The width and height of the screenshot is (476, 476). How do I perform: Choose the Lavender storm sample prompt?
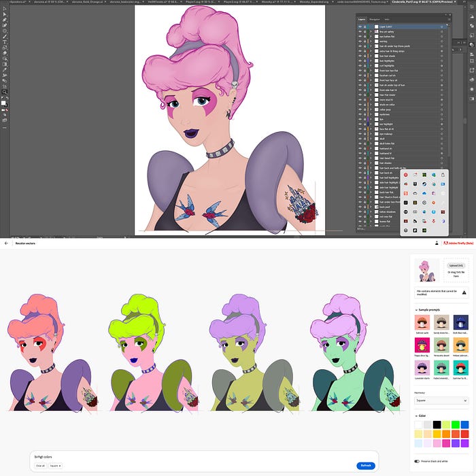coord(422,368)
